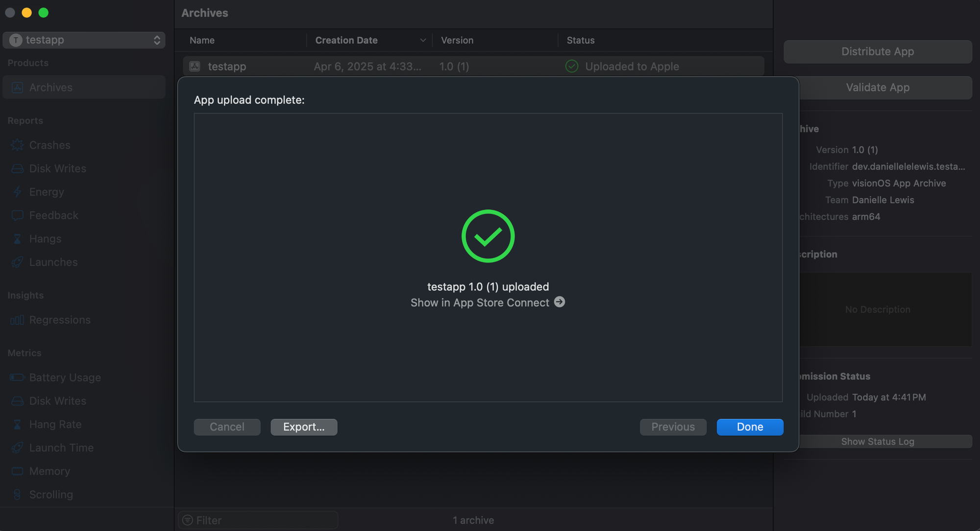This screenshot has width=980, height=531.
Task: Click the Crashes sidebar icon
Action: [17, 145]
